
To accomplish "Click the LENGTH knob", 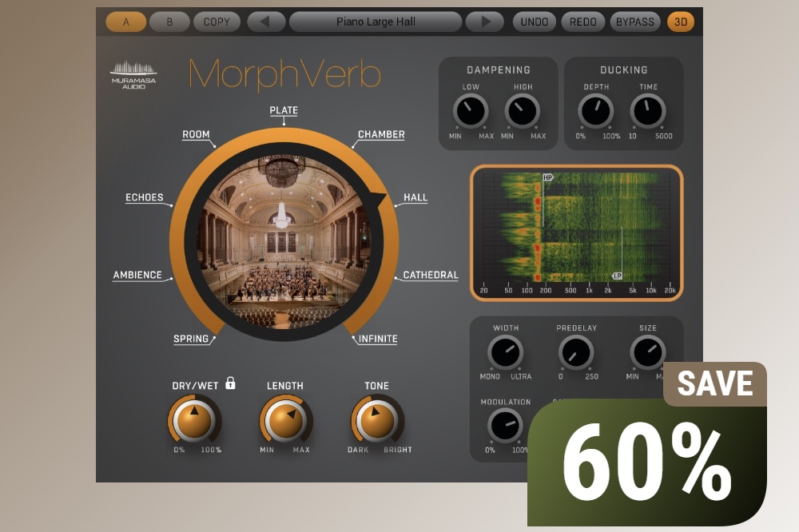I will 286,420.
